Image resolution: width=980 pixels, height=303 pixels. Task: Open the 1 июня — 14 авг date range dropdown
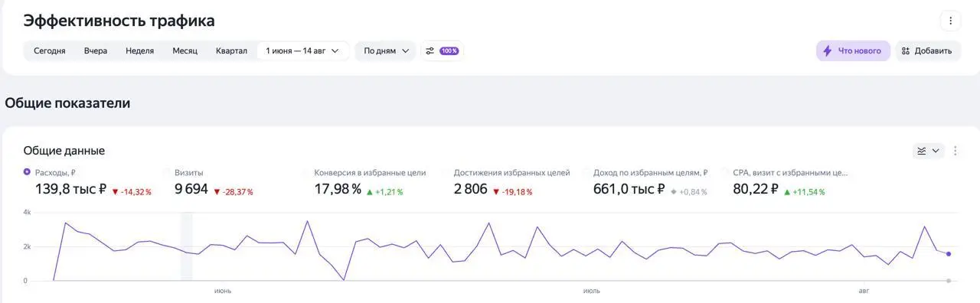coord(302,51)
